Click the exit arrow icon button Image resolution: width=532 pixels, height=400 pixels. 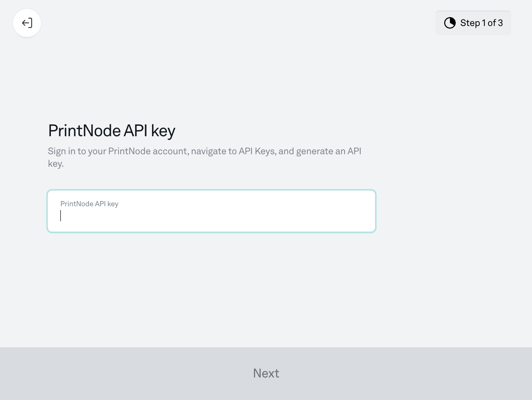(27, 23)
